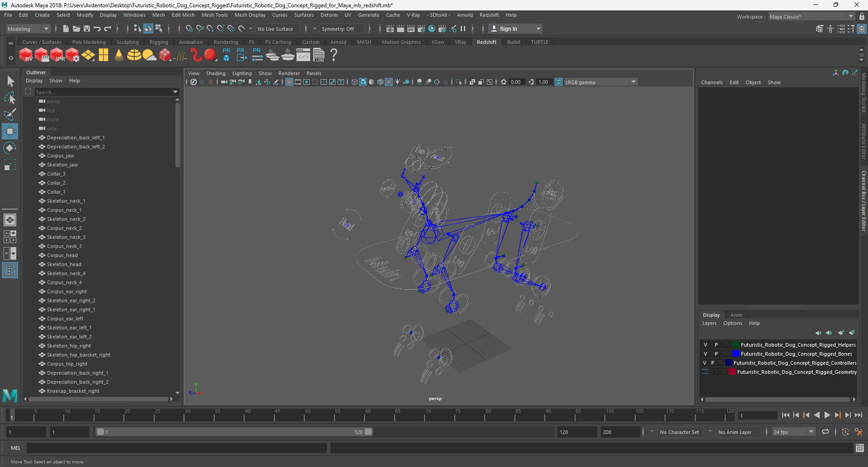Click the Save scene icon
Image resolution: width=868 pixels, height=467 pixels.
point(87,29)
